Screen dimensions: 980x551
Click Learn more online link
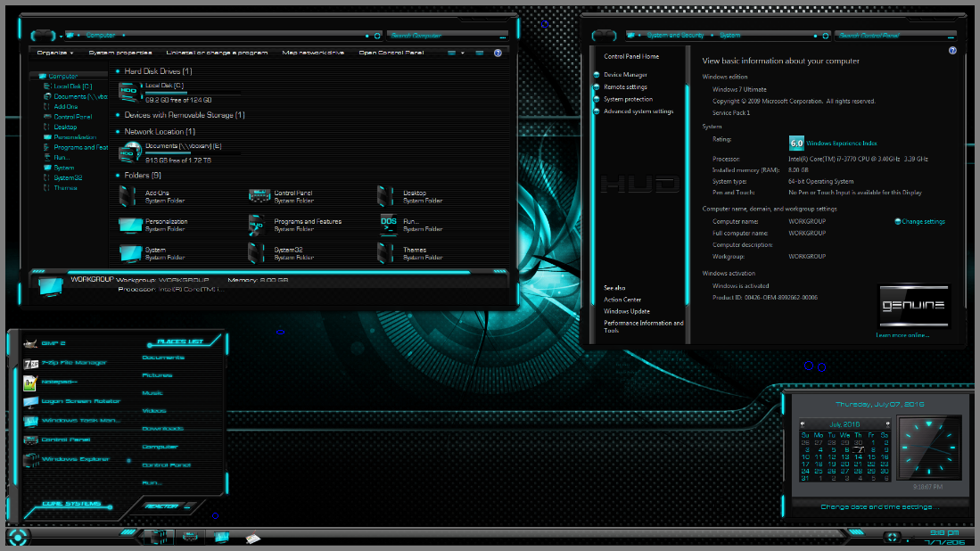pyautogui.click(x=902, y=335)
